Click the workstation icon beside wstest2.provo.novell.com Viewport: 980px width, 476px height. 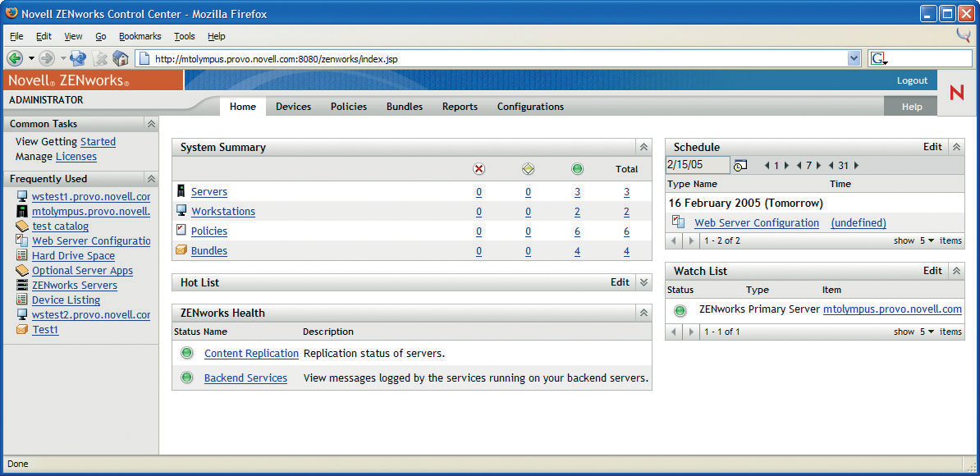pyautogui.click(x=22, y=314)
